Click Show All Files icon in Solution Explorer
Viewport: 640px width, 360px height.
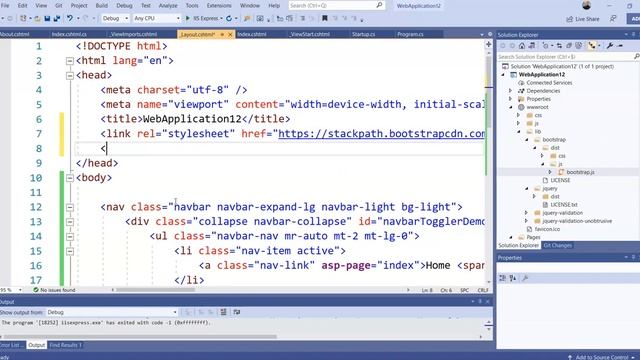pos(578,46)
